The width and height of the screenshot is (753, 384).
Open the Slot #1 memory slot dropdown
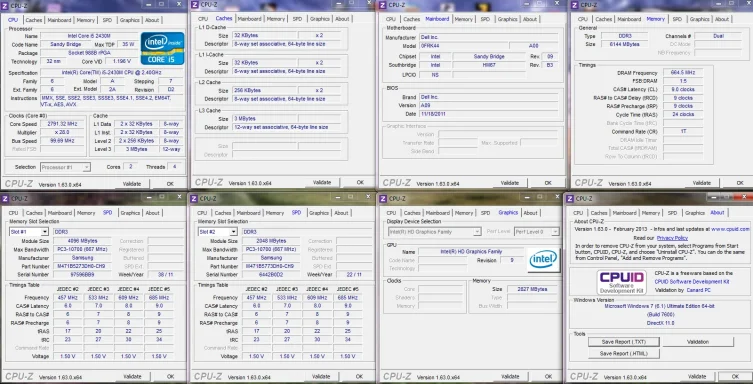click(29, 232)
